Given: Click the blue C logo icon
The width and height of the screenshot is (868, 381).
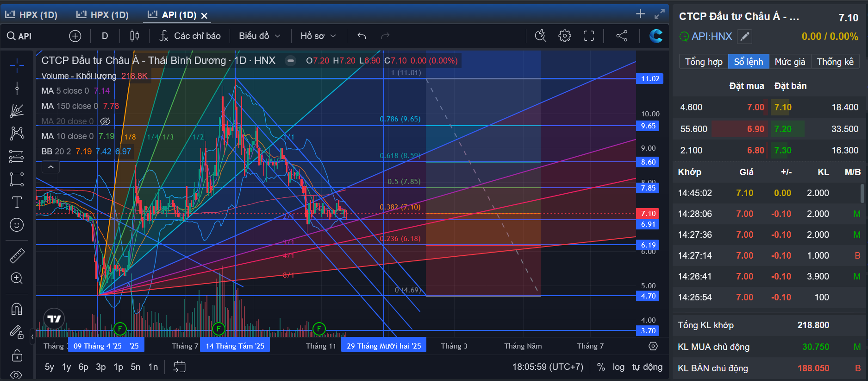Looking at the screenshot, I should pyautogui.click(x=656, y=36).
